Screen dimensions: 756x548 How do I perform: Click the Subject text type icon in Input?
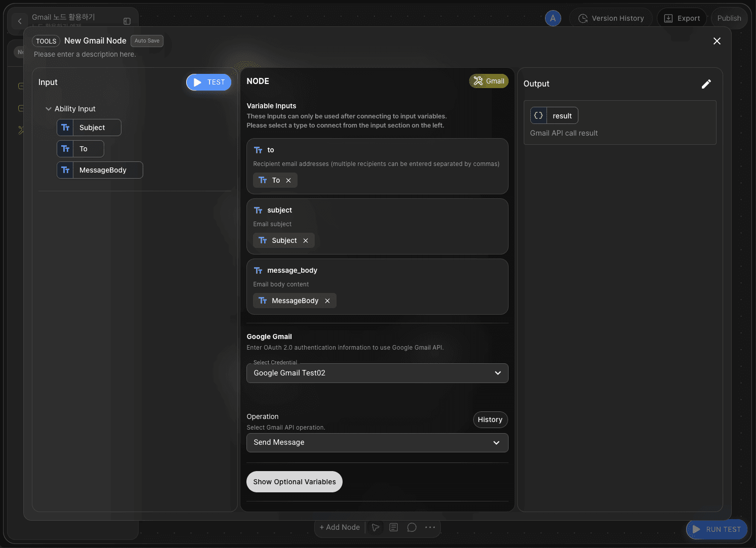[x=65, y=128]
